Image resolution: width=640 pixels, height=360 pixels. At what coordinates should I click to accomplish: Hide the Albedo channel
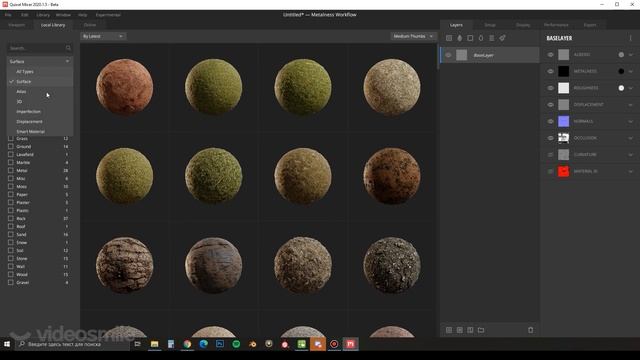click(550, 55)
